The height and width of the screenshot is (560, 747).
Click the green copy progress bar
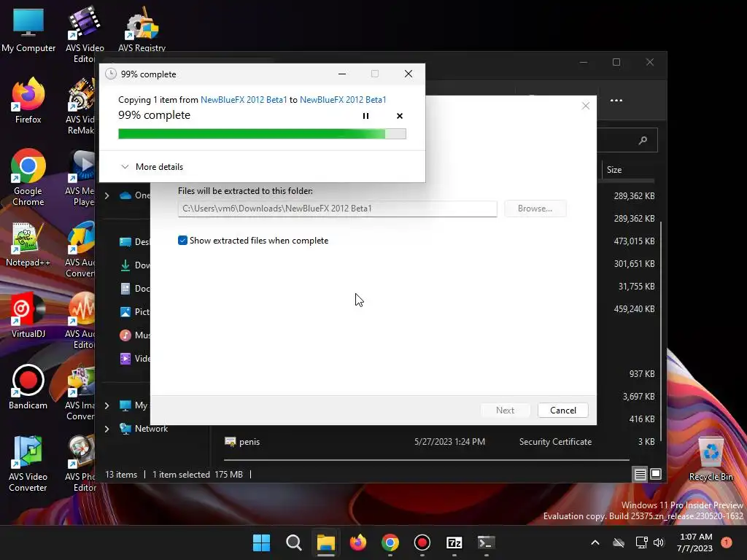tap(262, 134)
